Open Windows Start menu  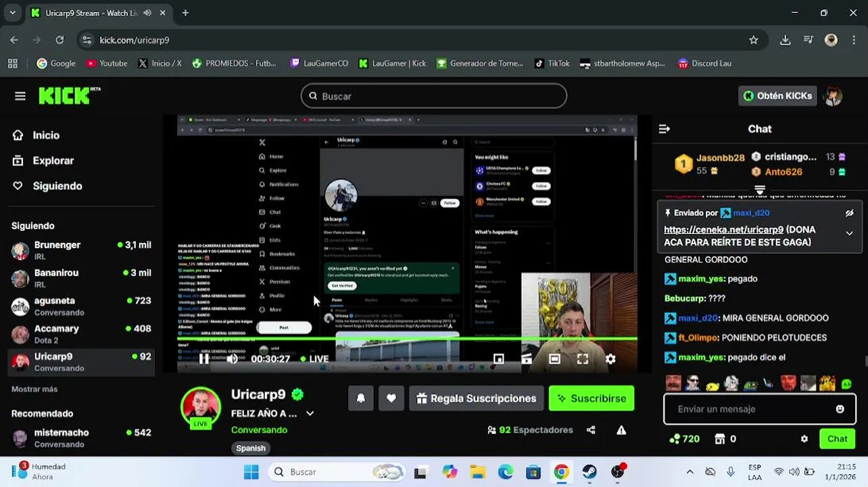click(x=251, y=472)
